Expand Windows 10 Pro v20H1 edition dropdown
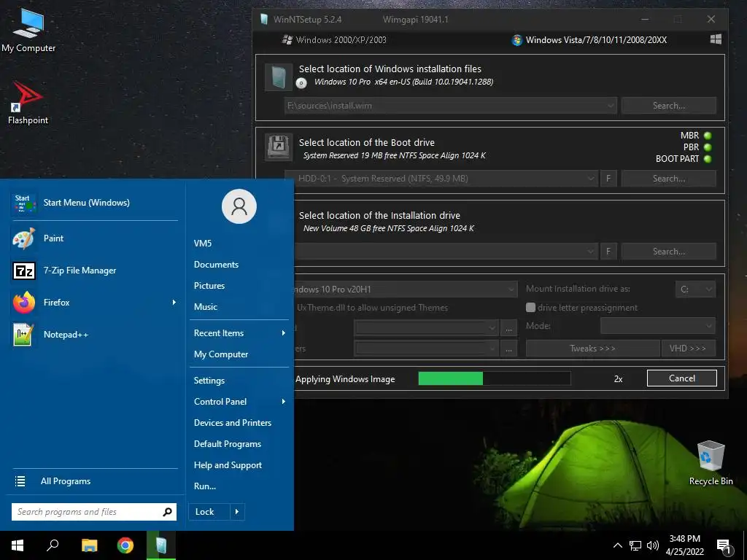 coord(511,289)
